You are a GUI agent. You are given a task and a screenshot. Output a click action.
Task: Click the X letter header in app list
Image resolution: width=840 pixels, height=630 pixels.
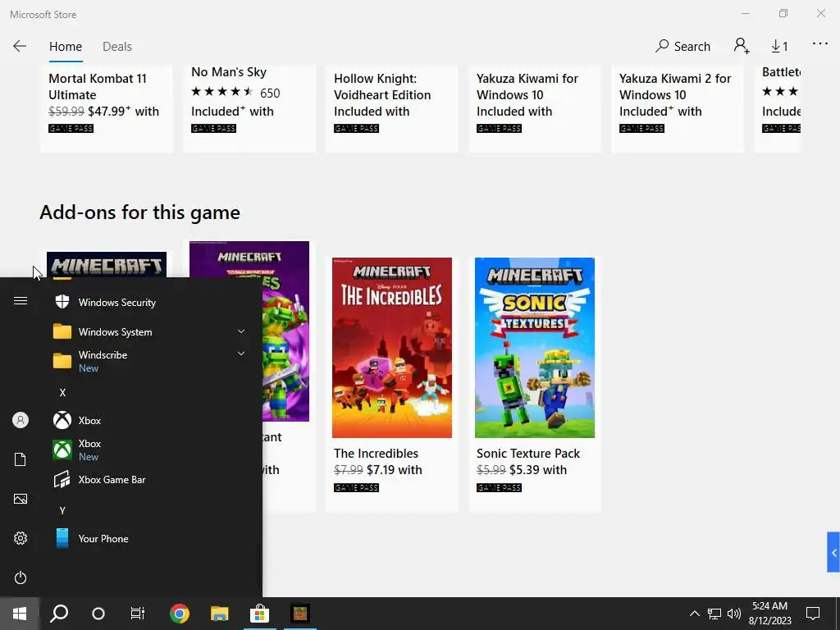pos(62,393)
